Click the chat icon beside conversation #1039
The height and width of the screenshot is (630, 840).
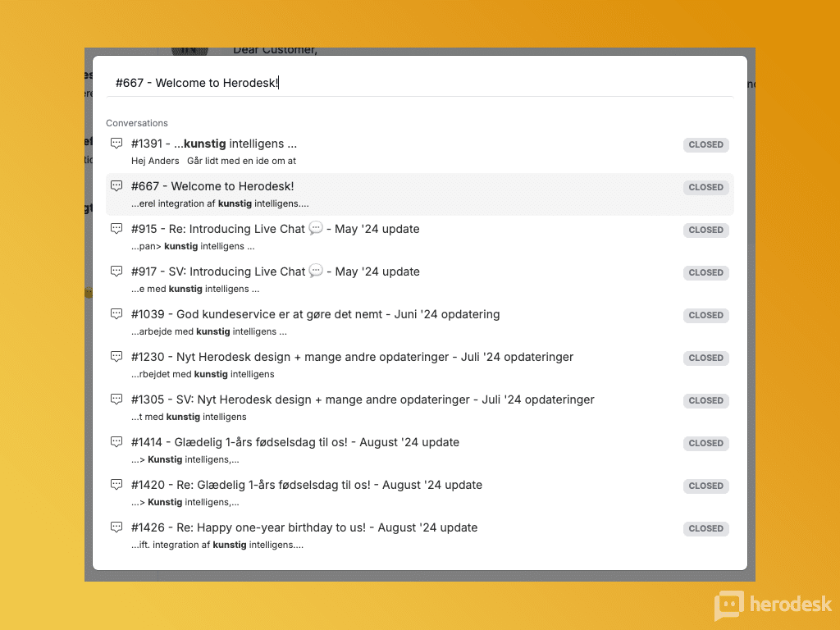click(116, 314)
